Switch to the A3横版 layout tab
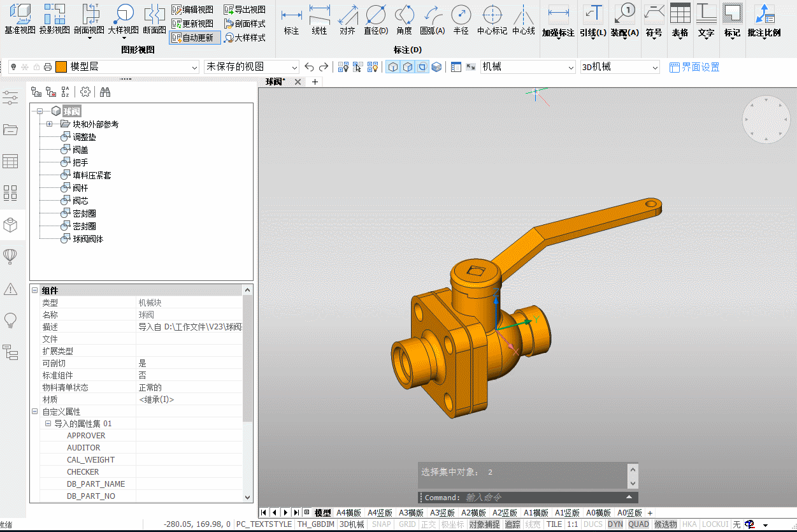Screen dimensions: 797x532 412,513
